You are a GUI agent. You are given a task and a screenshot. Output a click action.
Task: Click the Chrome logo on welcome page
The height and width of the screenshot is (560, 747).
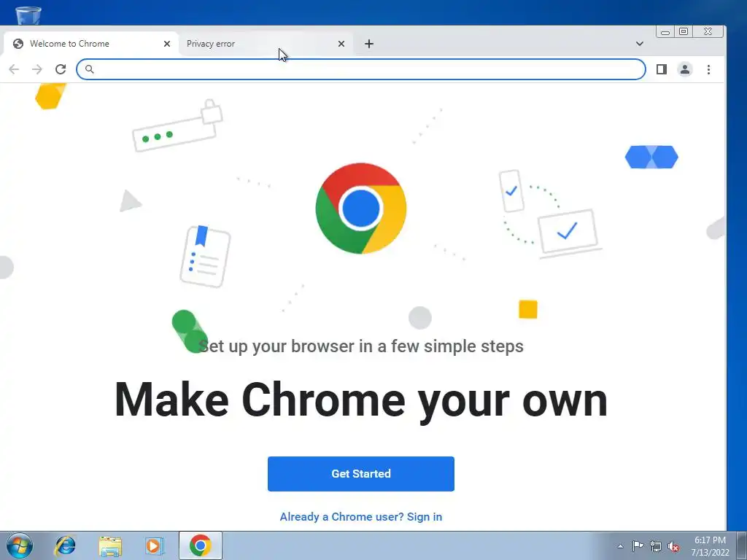tap(360, 209)
